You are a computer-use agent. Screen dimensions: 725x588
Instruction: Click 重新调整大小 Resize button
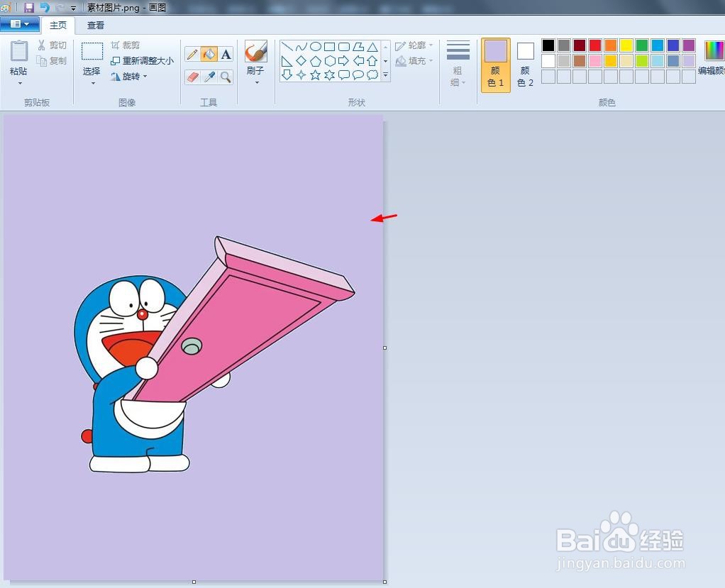click(x=143, y=60)
